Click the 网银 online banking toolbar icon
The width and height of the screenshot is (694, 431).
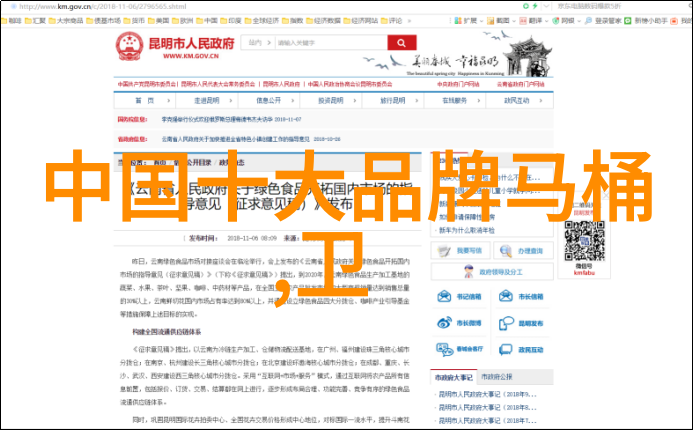point(556,21)
